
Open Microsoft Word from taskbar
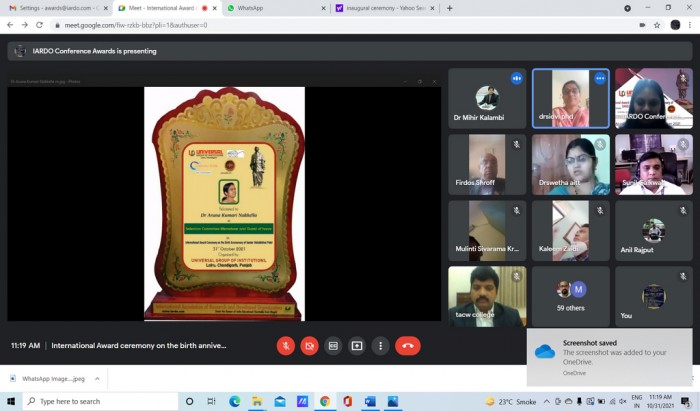click(x=369, y=401)
